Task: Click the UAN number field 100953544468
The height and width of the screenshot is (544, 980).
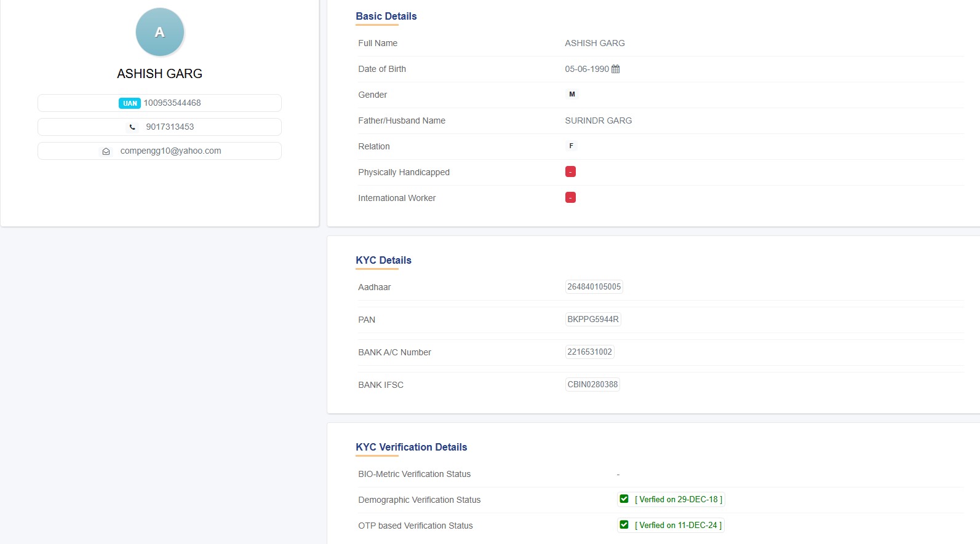Action: [x=172, y=103]
